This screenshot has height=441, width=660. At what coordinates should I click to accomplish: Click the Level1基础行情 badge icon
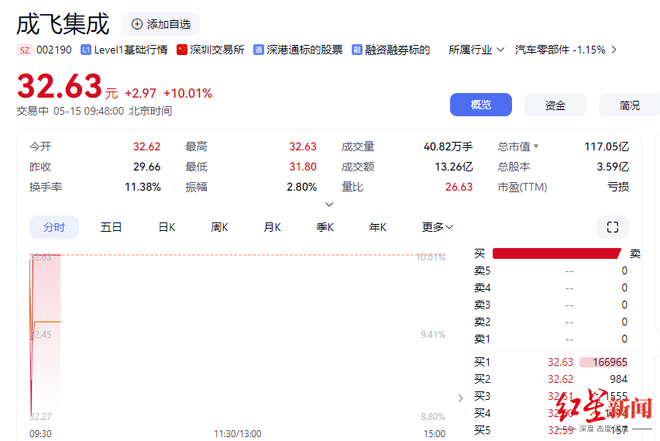[x=86, y=49]
